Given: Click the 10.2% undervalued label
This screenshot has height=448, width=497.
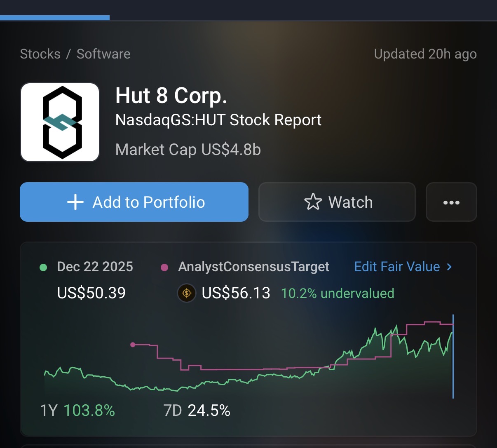Looking at the screenshot, I should pyautogui.click(x=337, y=293).
